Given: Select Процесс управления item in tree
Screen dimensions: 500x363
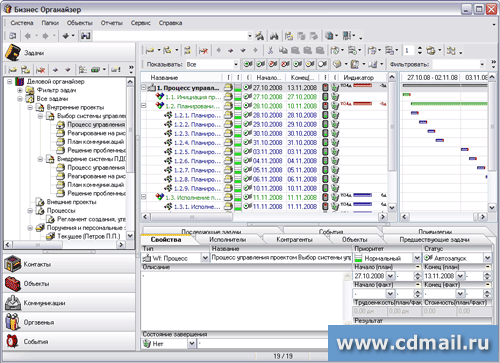Looking at the screenshot, I should (96, 124).
